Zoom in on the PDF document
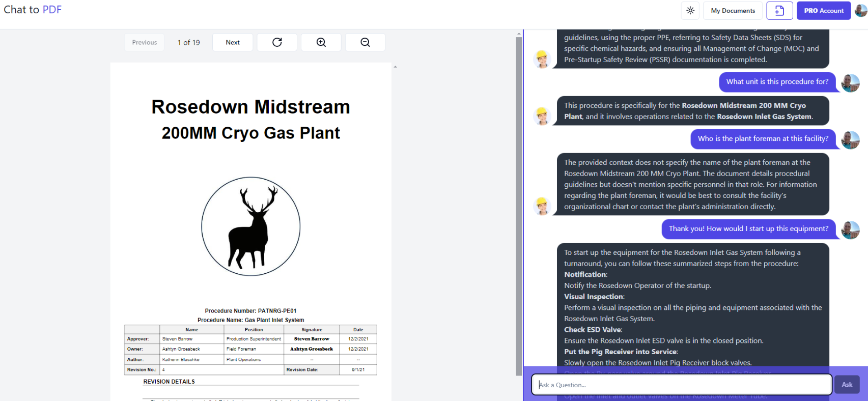Screen dimensions: 868x401 pos(321,42)
